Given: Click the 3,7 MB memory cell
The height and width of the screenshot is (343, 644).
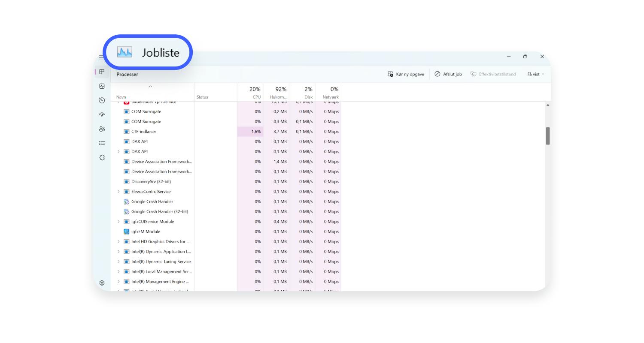Looking at the screenshot, I should (276, 132).
